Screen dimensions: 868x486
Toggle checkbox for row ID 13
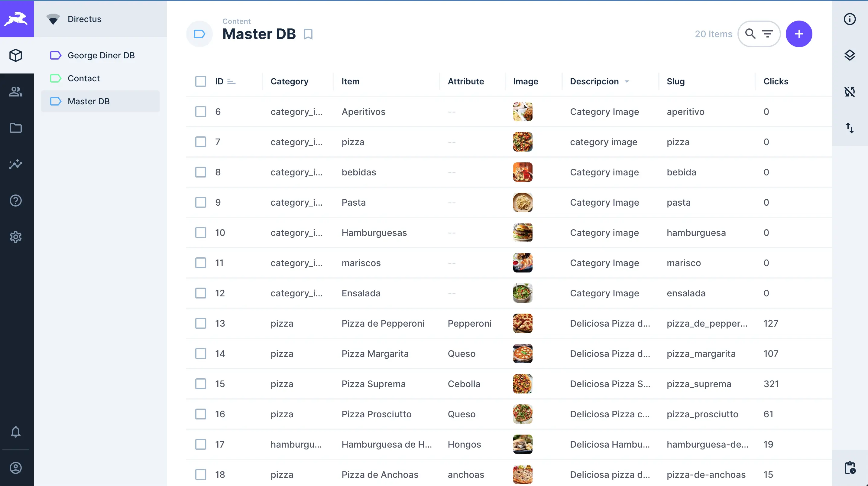point(201,323)
